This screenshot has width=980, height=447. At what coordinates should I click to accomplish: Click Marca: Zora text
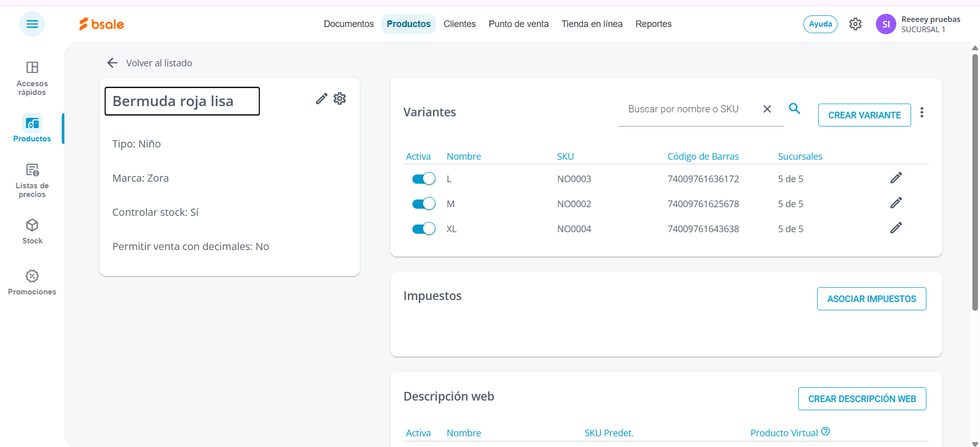[140, 178]
